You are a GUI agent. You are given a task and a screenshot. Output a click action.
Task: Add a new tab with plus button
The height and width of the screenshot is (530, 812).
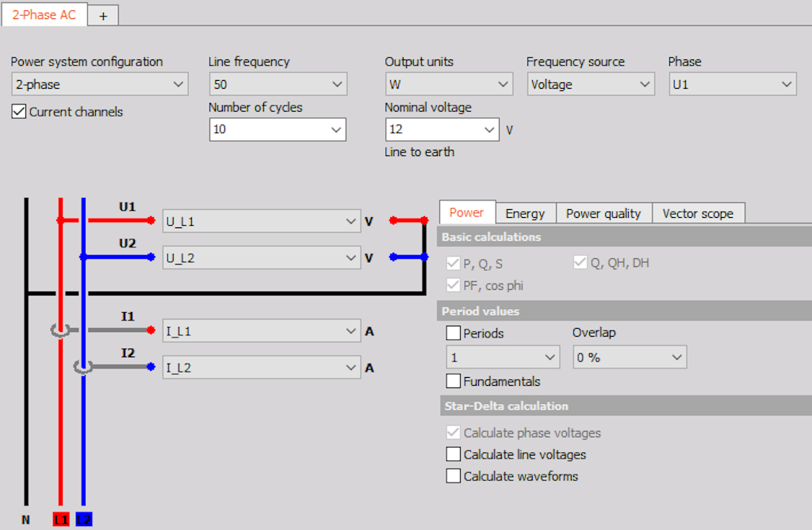pyautogui.click(x=104, y=16)
